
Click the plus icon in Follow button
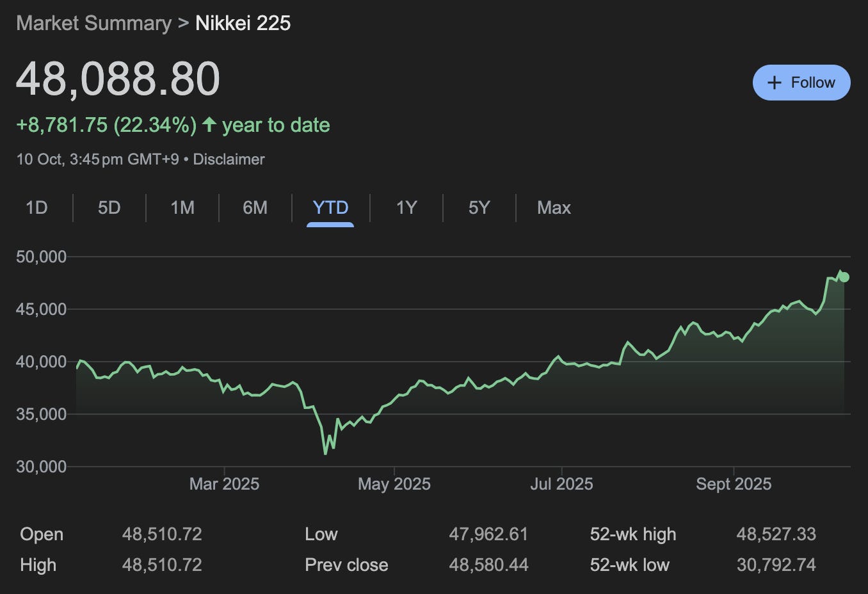tap(775, 83)
